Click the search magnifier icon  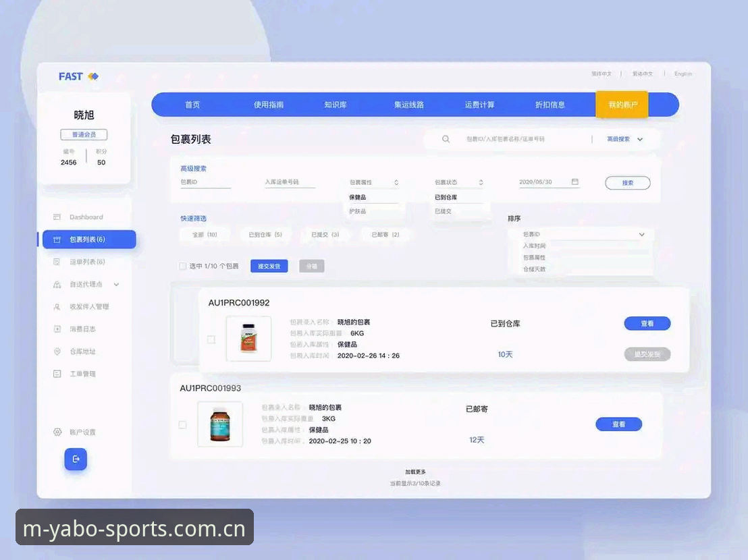point(446,139)
